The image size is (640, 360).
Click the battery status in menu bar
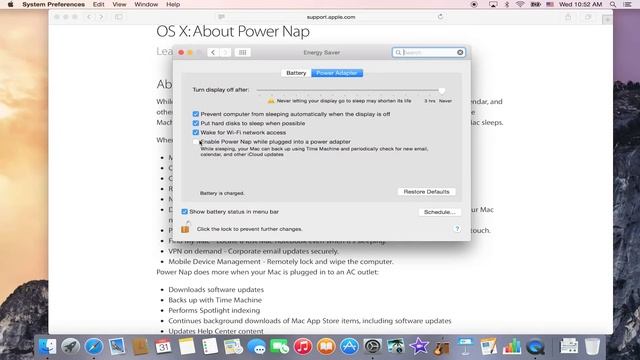(x=535, y=4)
